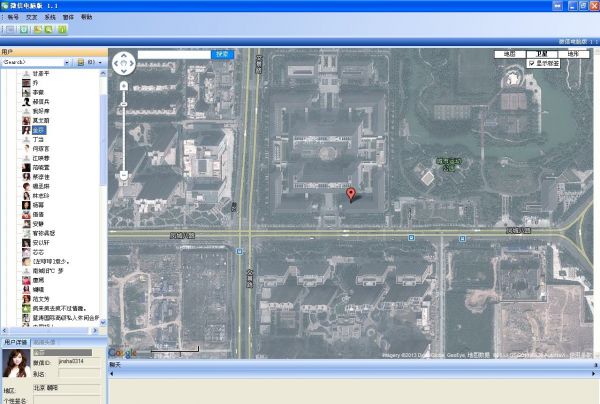The height and width of the screenshot is (404, 600).
Task: Select the highlighted contact in the user list
Action: tap(39, 130)
